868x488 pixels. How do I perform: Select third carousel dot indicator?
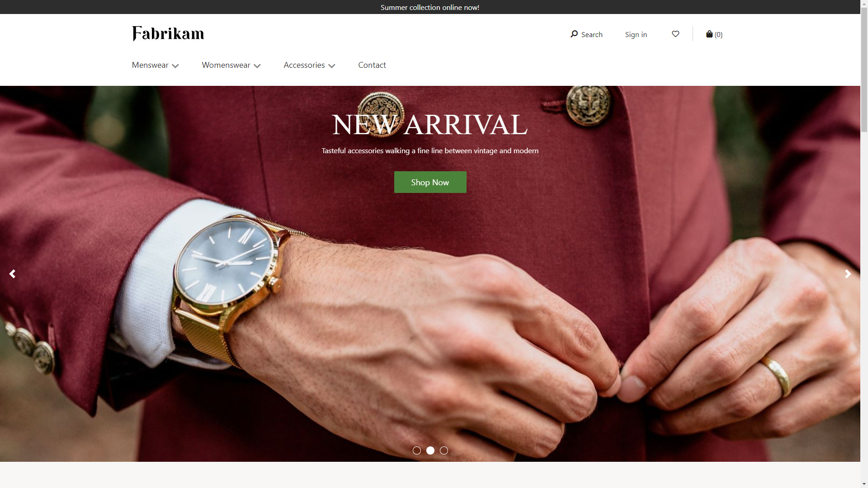444,450
